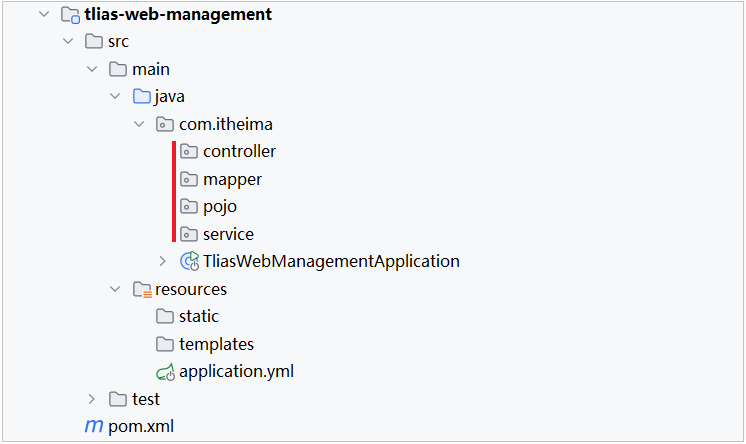Click the application.yml Spring config icon
746x444 pixels.
pyautogui.click(x=165, y=372)
